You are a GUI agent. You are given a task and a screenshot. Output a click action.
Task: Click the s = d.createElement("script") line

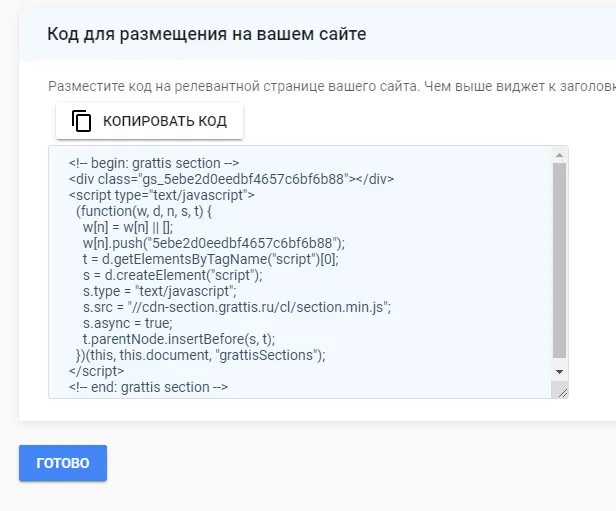(173, 275)
